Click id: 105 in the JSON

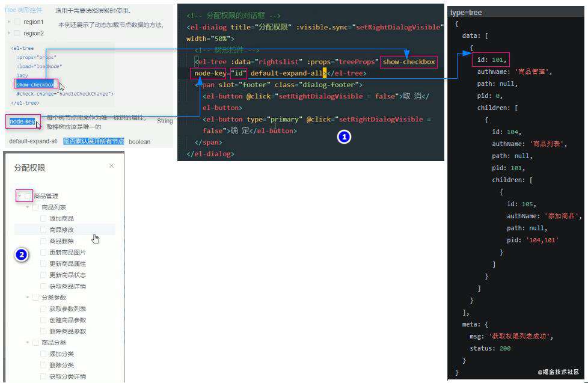(x=522, y=204)
